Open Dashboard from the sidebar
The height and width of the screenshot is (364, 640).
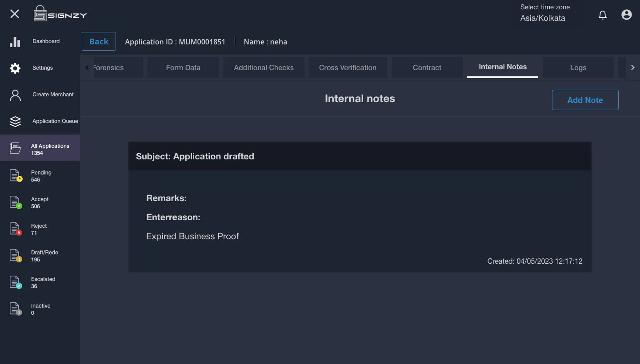point(40,41)
